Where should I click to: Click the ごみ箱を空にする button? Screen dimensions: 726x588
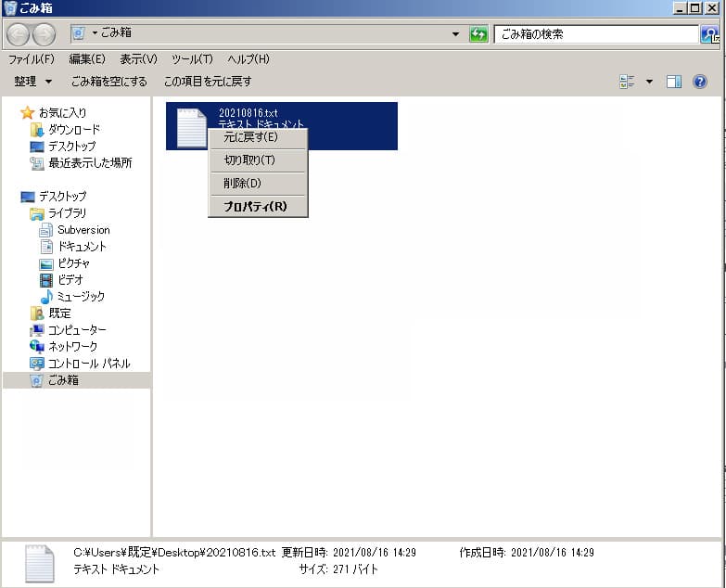(108, 82)
